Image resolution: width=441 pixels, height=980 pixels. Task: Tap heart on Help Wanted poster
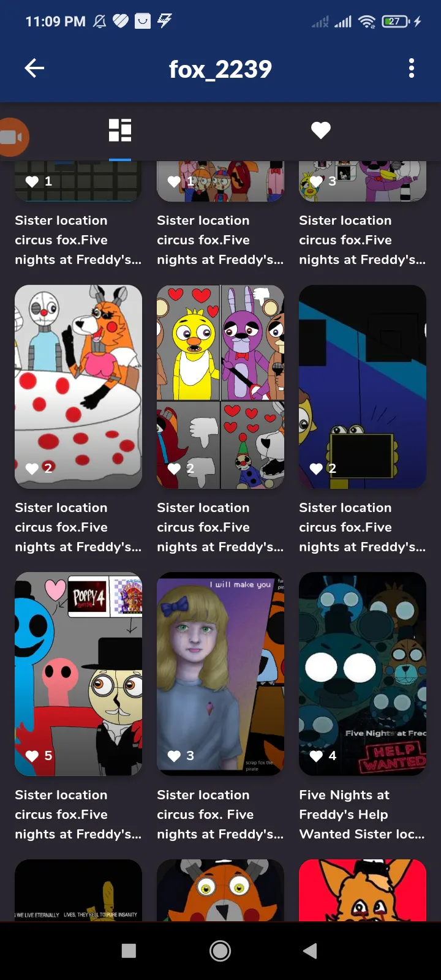(x=316, y=756)
